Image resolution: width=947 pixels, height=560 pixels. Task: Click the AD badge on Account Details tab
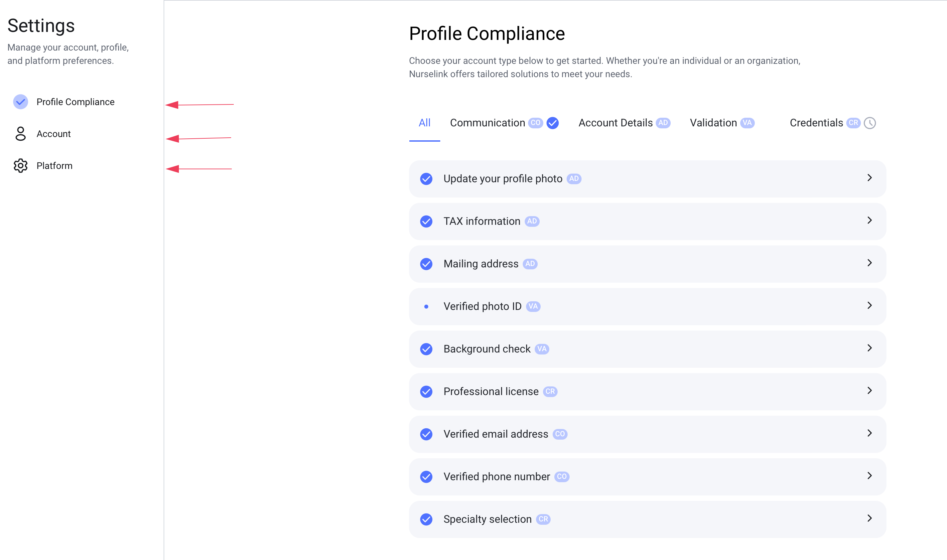tap(663, 123)
